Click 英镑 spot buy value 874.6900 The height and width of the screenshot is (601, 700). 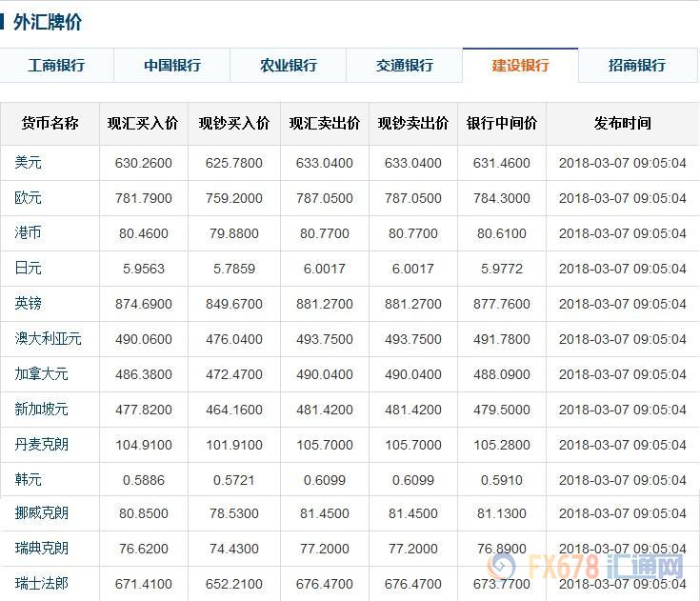coord(144,304)
